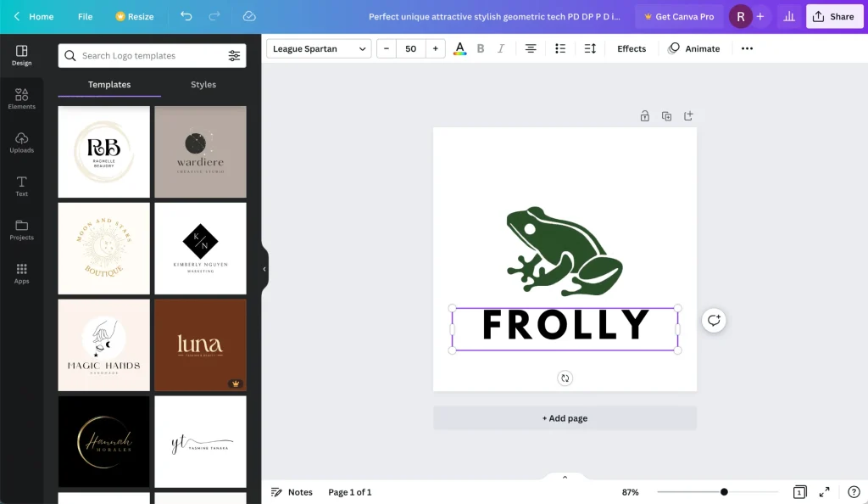868x504 pixels.
Task: Click the Share button
Action: click(x=834, y=16)
